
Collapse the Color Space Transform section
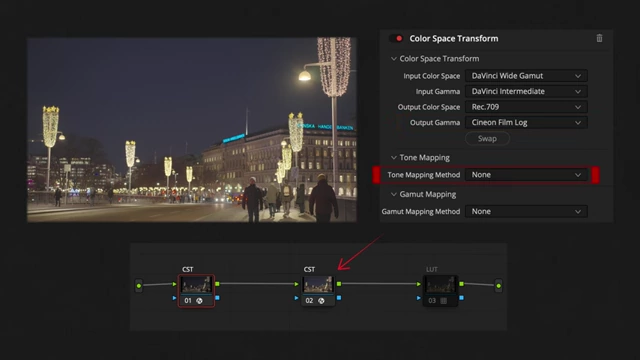click(x=393, y=58)
